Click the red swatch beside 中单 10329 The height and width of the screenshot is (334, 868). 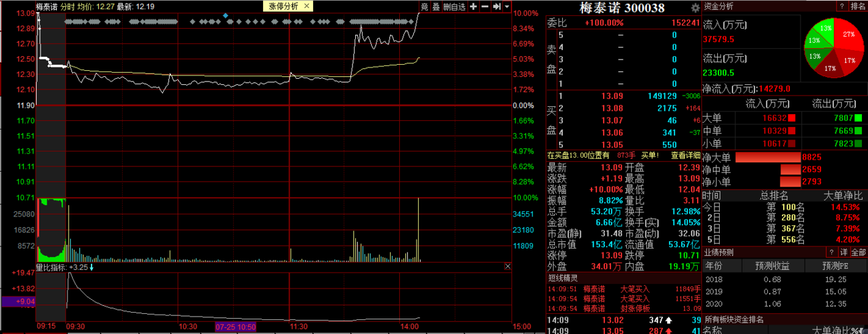coord(792,131)
